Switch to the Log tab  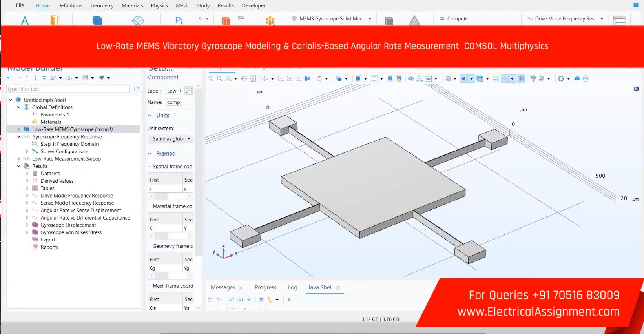(x=292, y=287)
